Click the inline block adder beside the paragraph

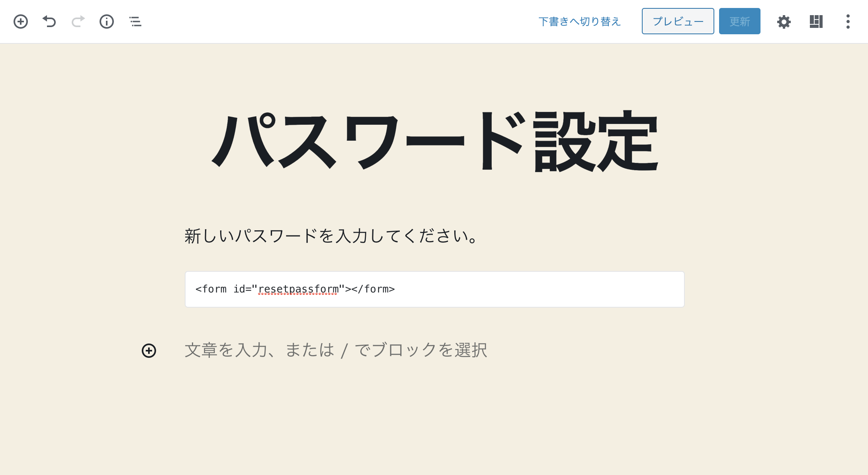click(x=149, y=350)
